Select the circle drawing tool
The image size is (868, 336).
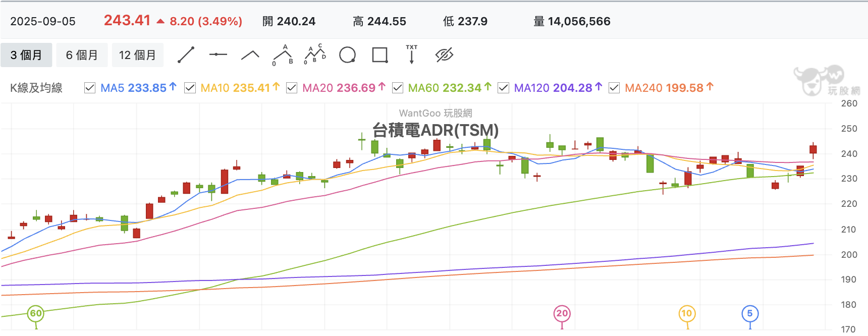pyautogui.click(x=347, y=55)
